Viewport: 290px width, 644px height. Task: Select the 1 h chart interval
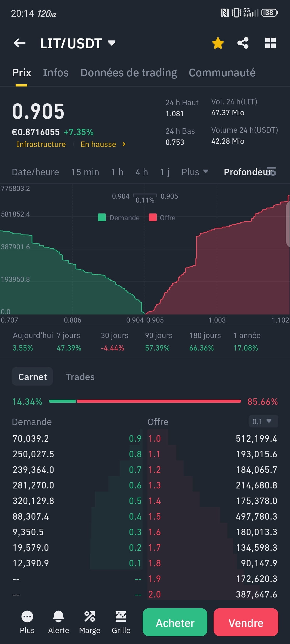click(x=117, y=172)
